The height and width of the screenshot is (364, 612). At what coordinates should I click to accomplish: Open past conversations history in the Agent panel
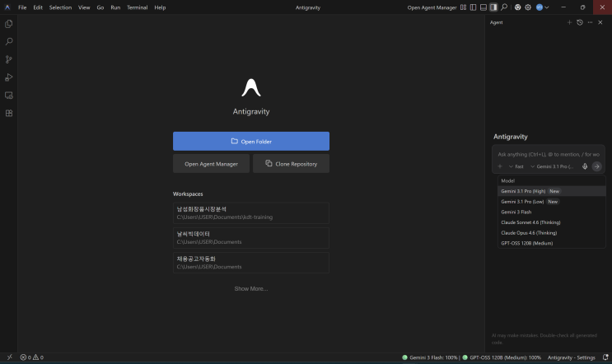pyautogui.click(x=580, y=22)
